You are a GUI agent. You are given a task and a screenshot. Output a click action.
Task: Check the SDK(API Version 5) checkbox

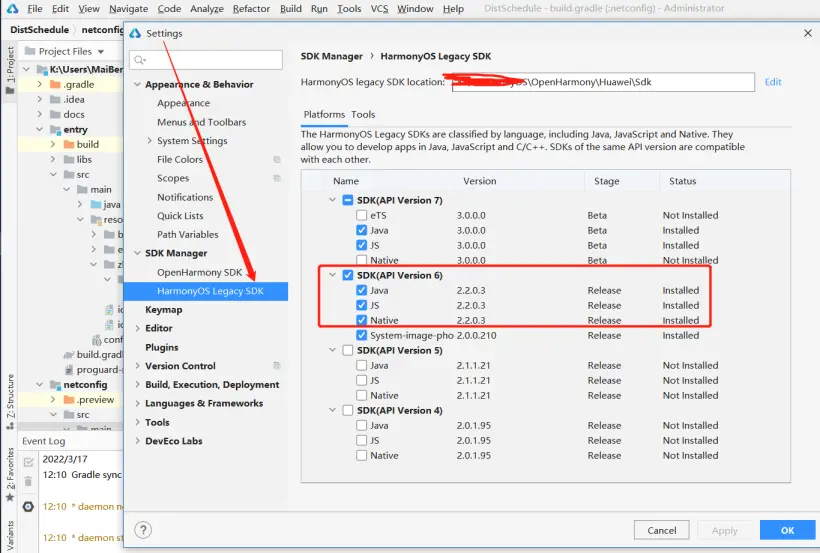pos(348,350)
